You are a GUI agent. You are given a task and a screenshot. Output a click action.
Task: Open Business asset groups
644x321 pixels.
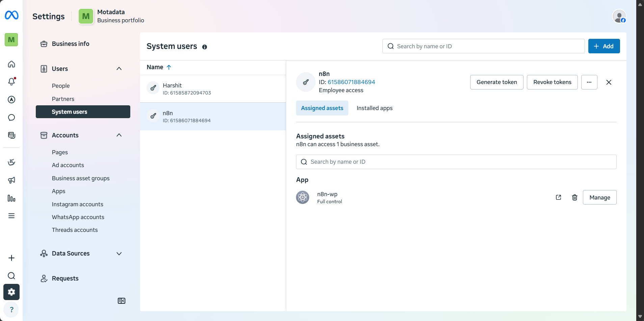(81, 178)
